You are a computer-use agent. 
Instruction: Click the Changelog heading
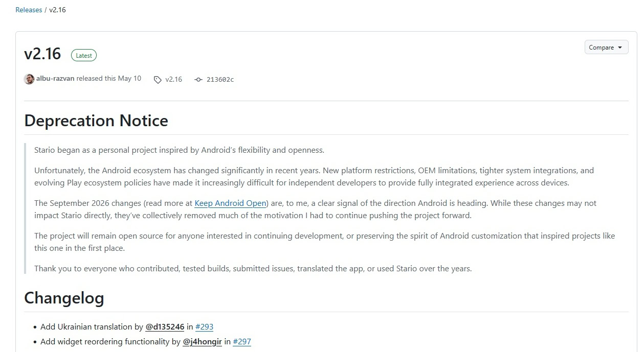(x=64, y=298)
